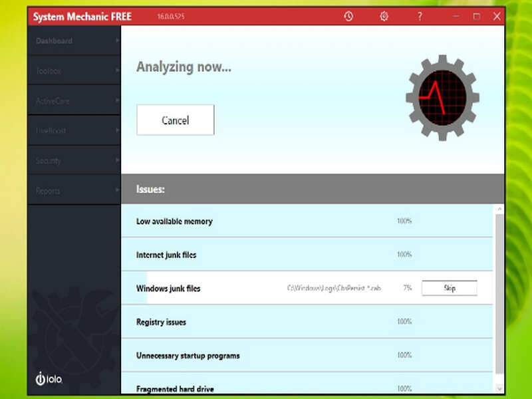This screenshot has width=532, height=399.
Task: Expand the Security section
Action: pos(116,160)
